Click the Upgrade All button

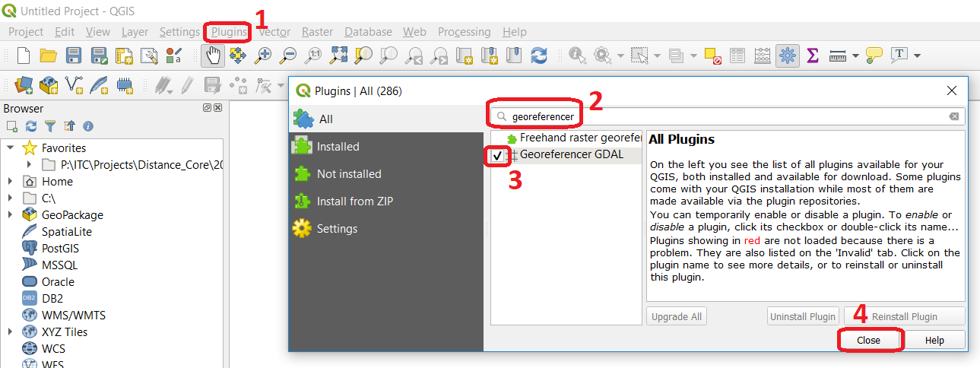coord(676,316)
